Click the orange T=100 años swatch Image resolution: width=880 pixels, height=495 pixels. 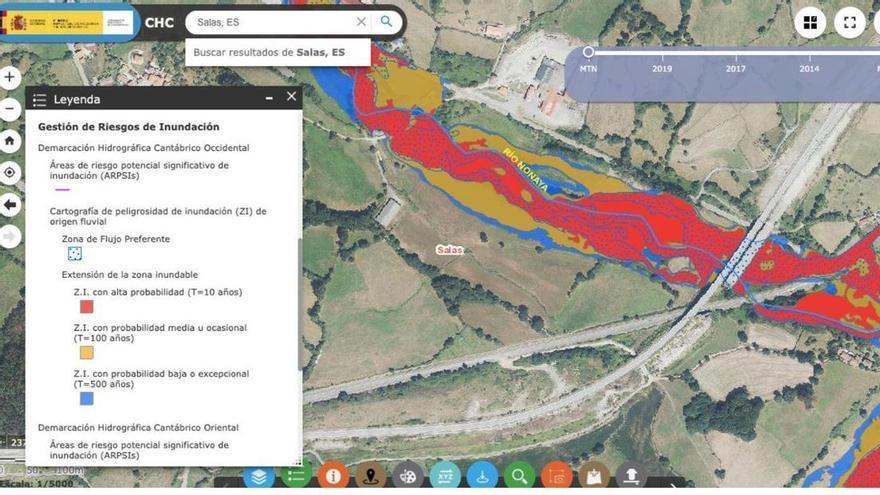click(x=86, y=352)
